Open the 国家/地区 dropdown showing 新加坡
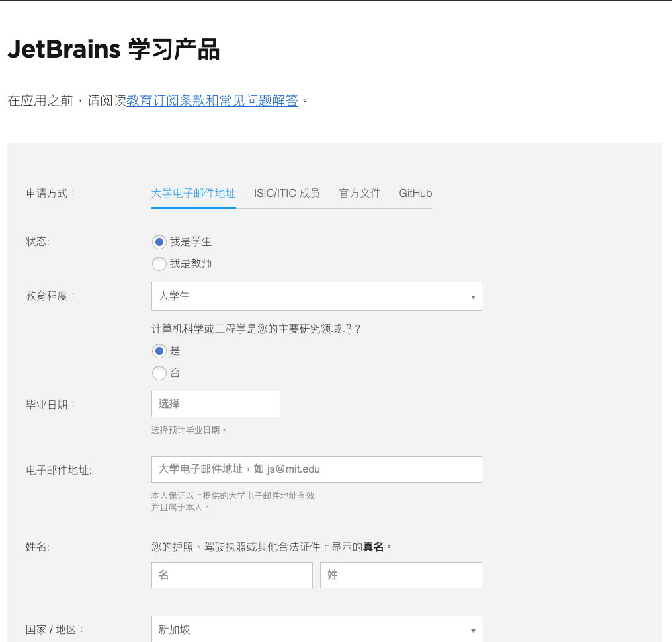Viewport: 672px width, 642px height. tap(316, 629)
